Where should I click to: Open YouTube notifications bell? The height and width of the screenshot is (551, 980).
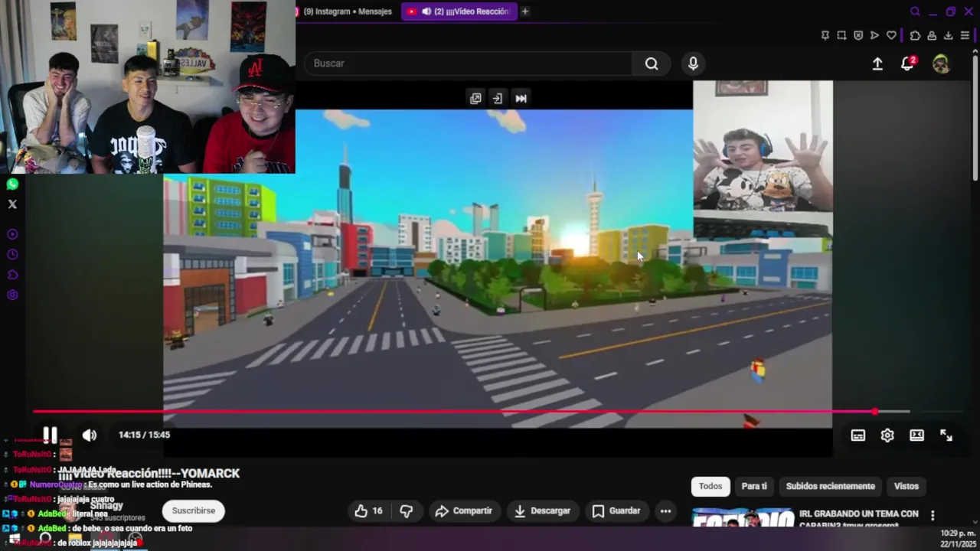pos(908,64)
